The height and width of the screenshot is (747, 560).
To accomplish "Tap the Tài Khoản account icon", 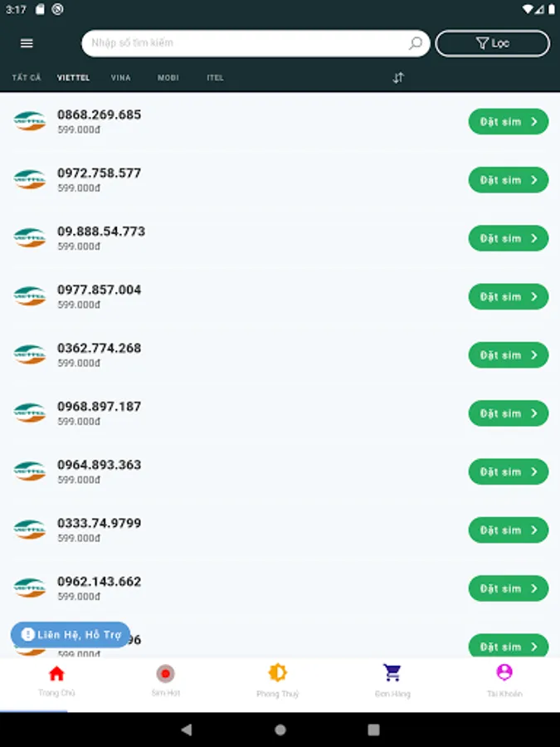I will 503,675.
